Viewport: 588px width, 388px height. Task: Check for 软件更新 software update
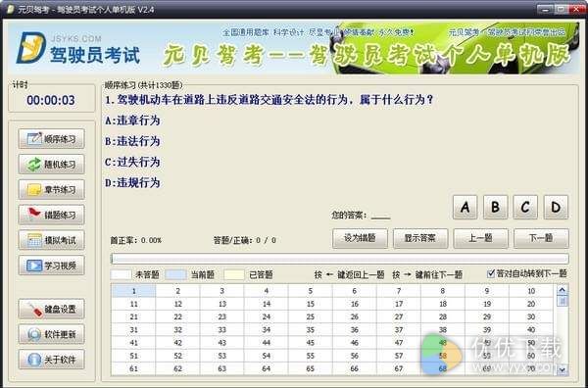51,334
